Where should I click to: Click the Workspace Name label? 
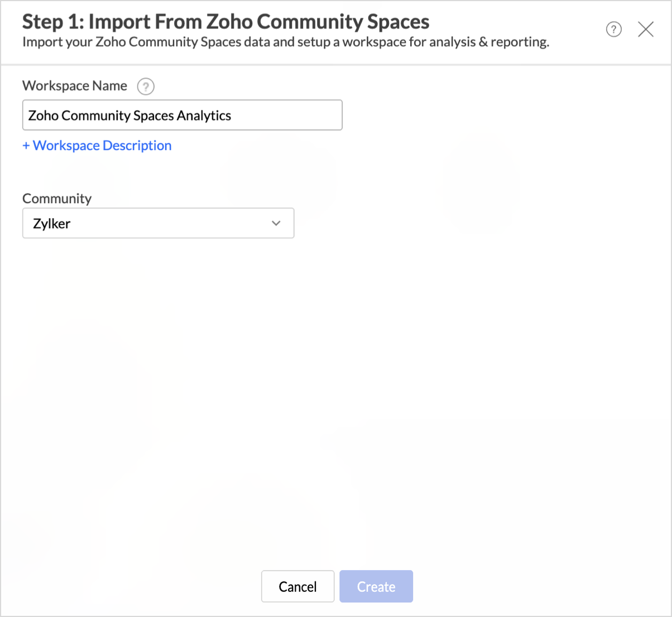tap(75, 86)
